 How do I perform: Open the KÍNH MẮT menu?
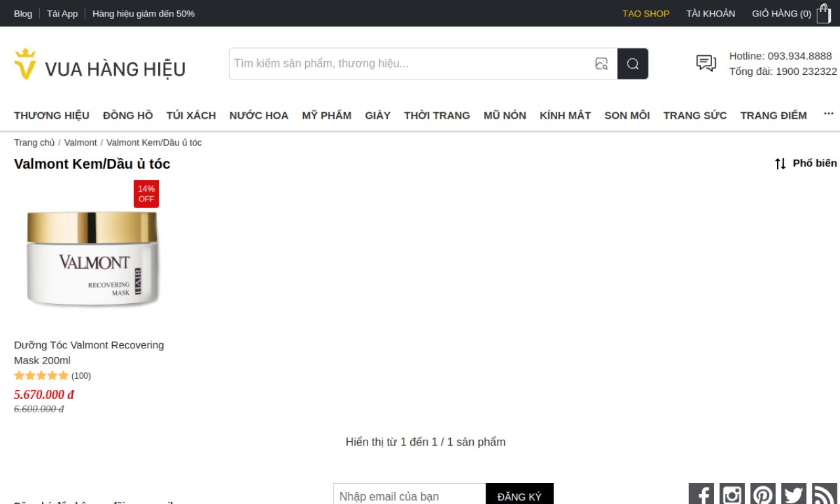(565, 115)
